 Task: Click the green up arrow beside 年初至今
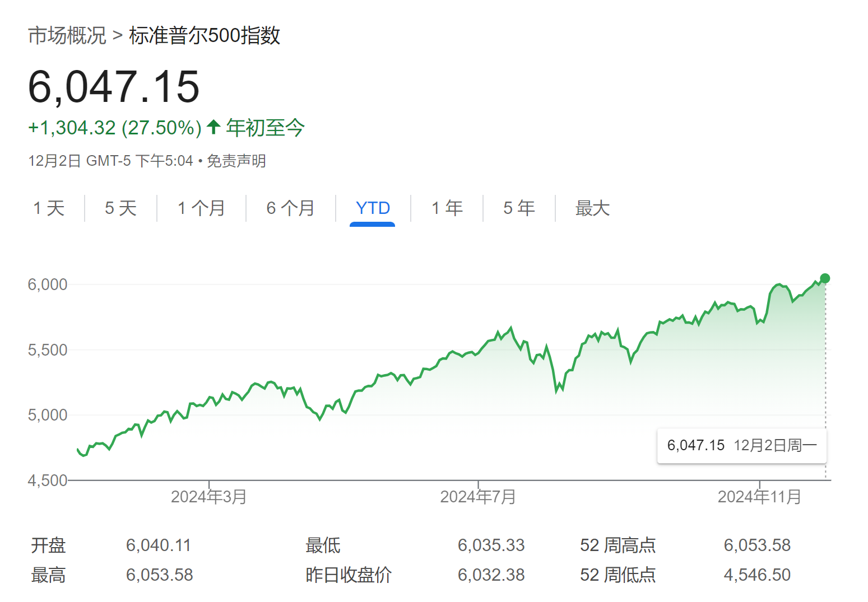(213, 127)
